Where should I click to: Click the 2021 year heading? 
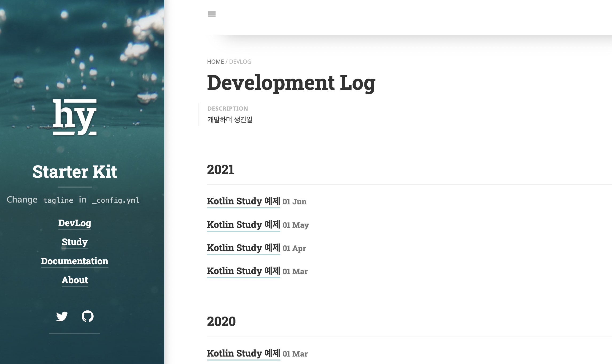tap(220, 170)
